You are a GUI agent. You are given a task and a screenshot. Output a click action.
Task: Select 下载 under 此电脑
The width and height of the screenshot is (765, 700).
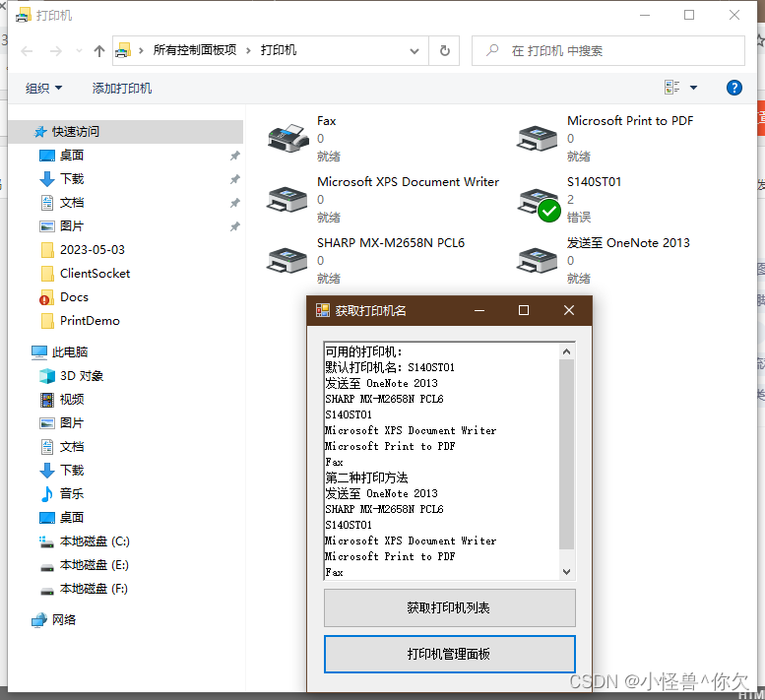[62, 471]
